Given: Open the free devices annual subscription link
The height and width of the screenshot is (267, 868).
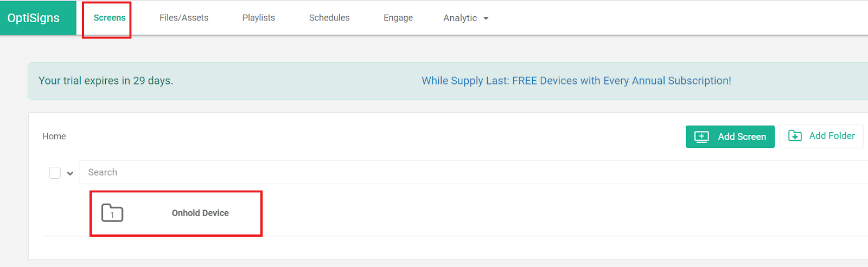Looking at the screenshot, I should coord(576,81).
